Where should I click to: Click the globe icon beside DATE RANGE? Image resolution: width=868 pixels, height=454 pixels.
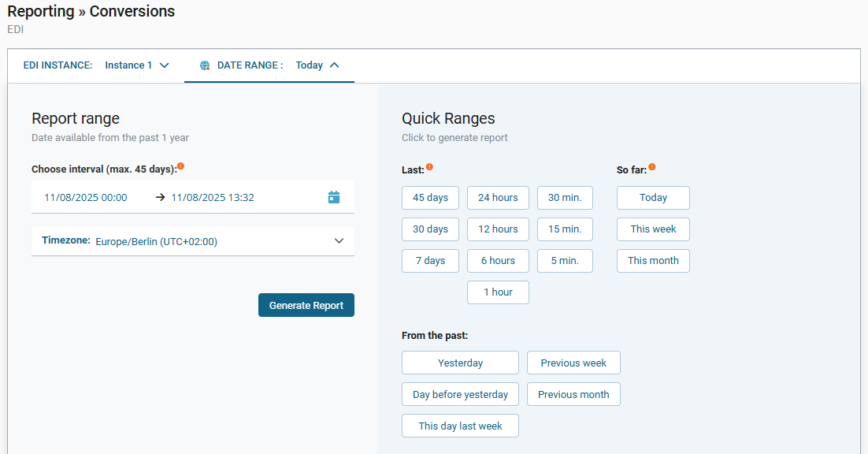[205, 65]
